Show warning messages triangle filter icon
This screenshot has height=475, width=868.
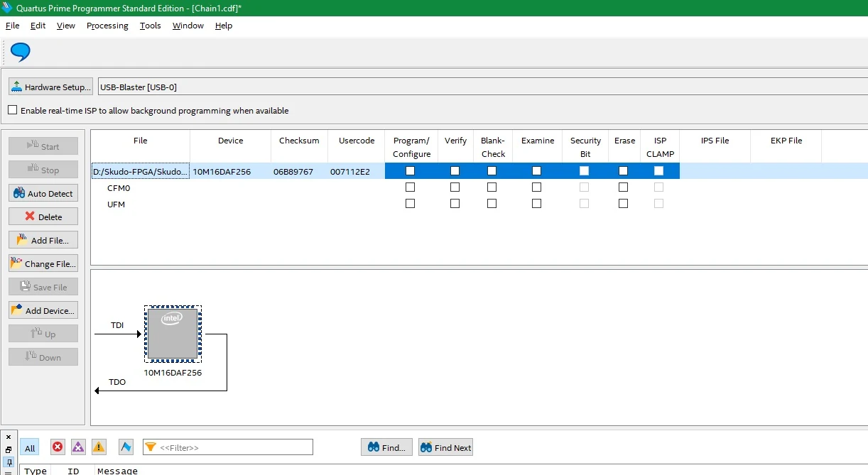click(99, 447)
